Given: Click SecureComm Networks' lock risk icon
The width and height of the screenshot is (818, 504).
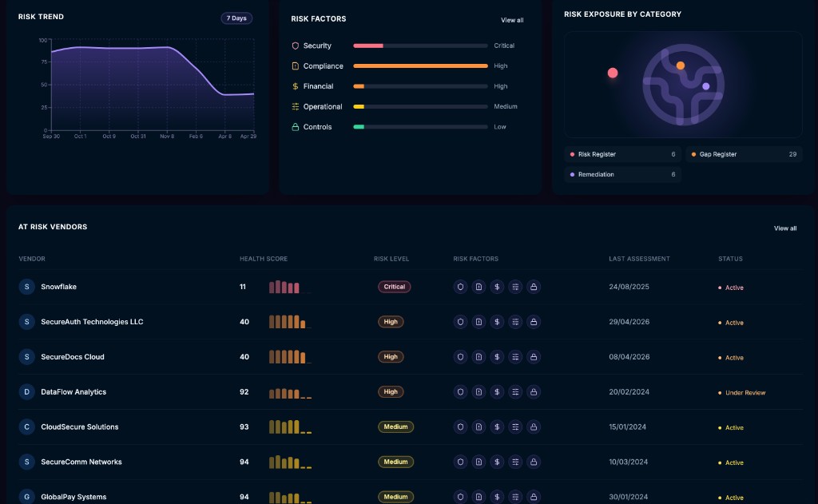Looking at the screenshot, I should (533, 462).
